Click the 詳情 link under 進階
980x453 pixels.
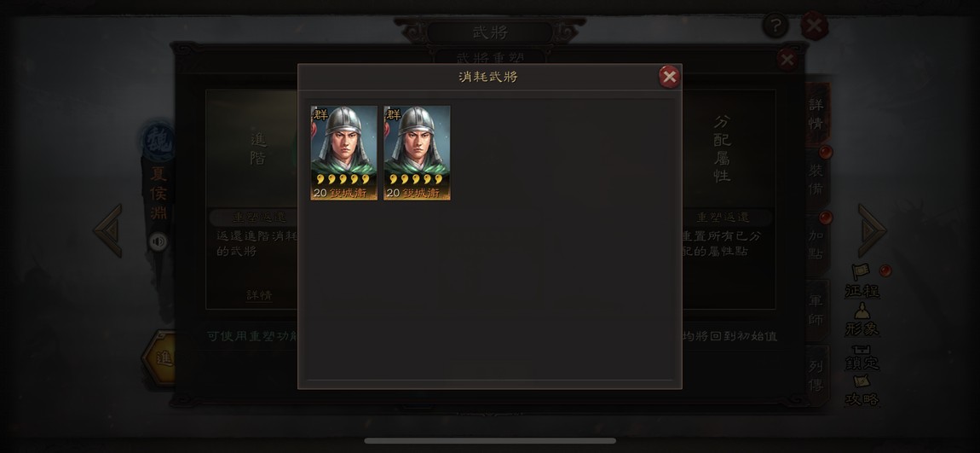(x=259, y=294)
